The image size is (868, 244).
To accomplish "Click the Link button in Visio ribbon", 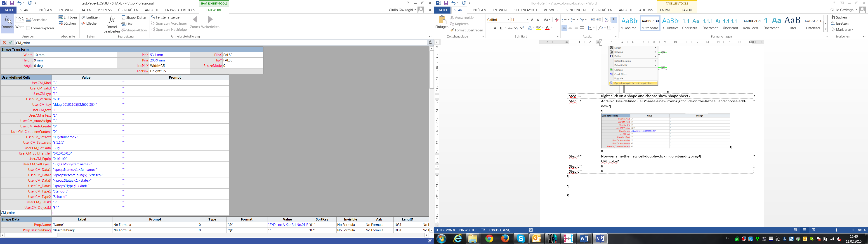I will [x=127, y=24].
